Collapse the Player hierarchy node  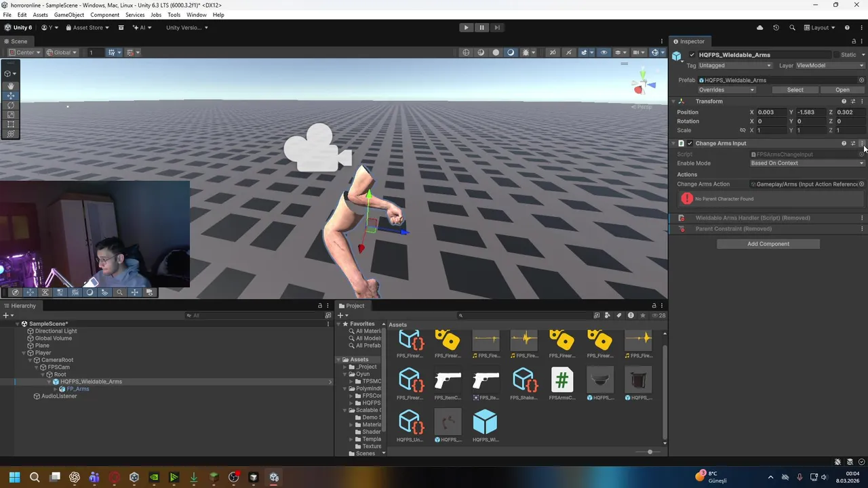(24, 353)
